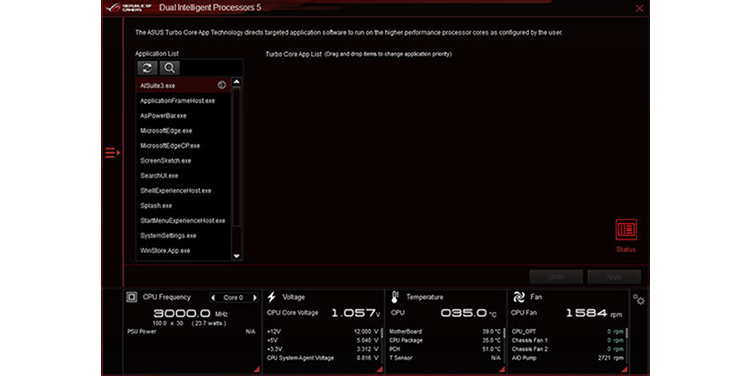Screen dimensions: 750x376
Task: Select SystemSettings.exe
Action: pos(184,236)
